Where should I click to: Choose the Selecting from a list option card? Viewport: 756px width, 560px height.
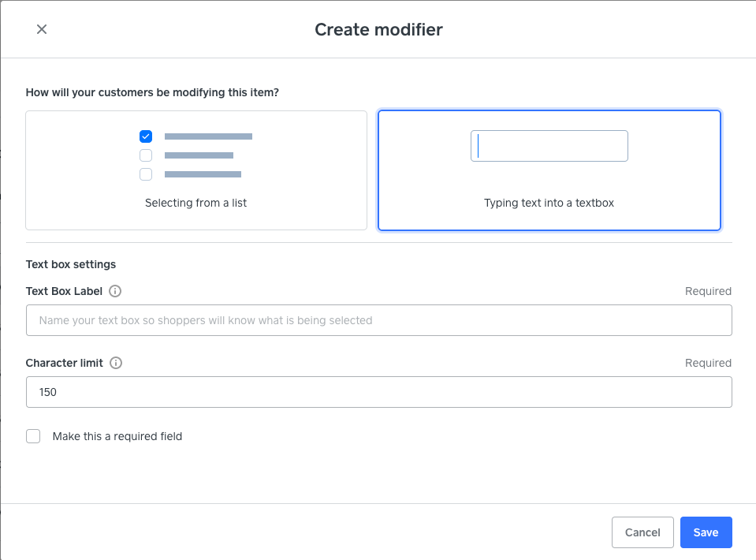tap(196, 170)
